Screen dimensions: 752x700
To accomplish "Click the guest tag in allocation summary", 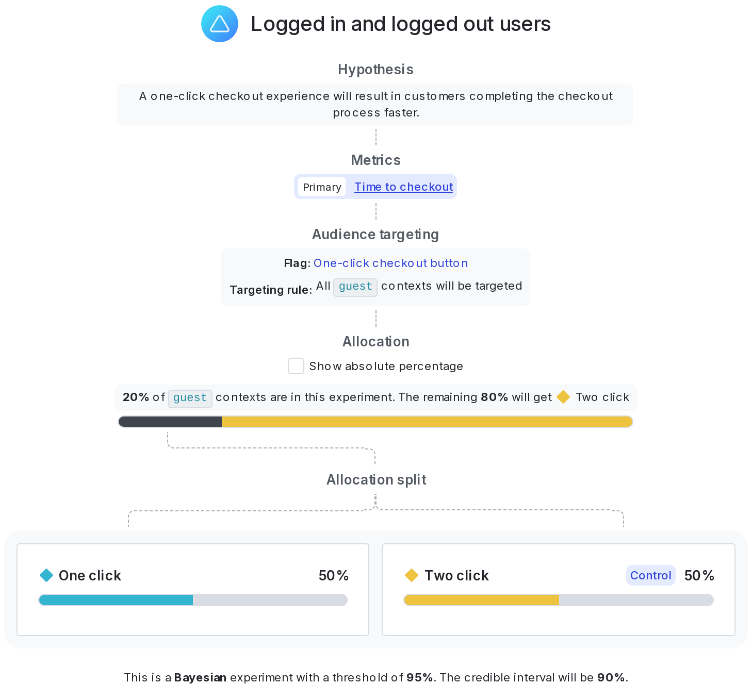I will pyautogui.click(x=190, y=398).
